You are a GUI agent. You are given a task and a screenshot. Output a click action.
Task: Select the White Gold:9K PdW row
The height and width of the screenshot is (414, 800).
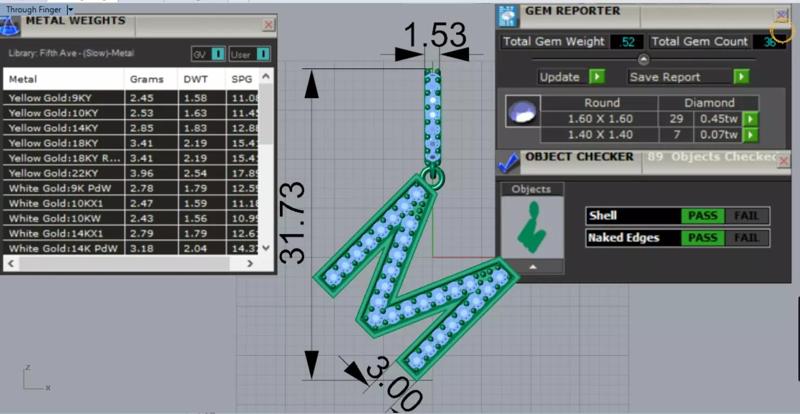pyautogui.click(x=131, y=188)
